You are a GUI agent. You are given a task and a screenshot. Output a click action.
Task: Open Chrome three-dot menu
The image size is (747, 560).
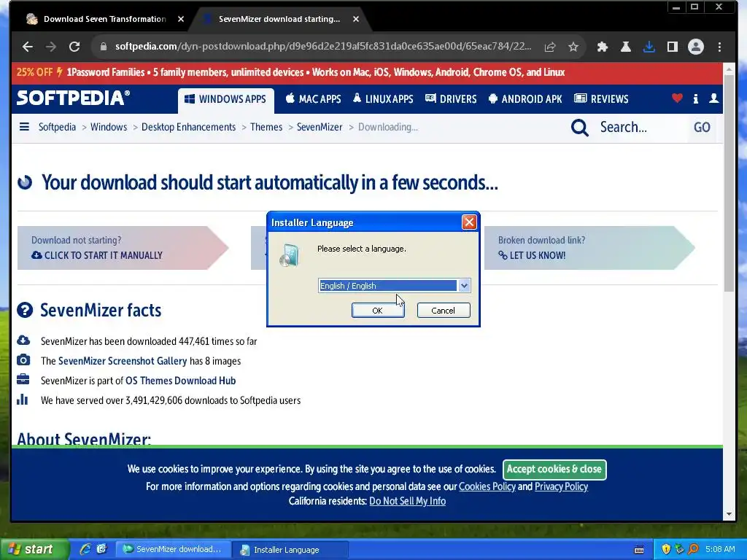pos(719,47)
